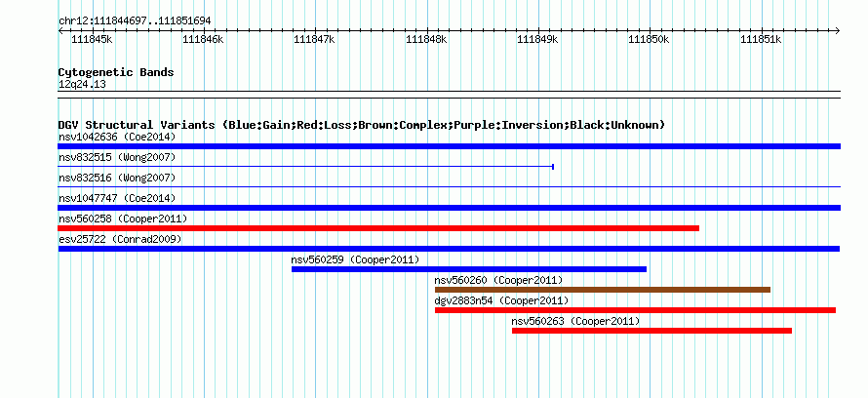Image resolution: width=868 pixels, height=398 pixels.
Task: Click the esv25722 (Conrad2009) label
Action: pos(120,239)
